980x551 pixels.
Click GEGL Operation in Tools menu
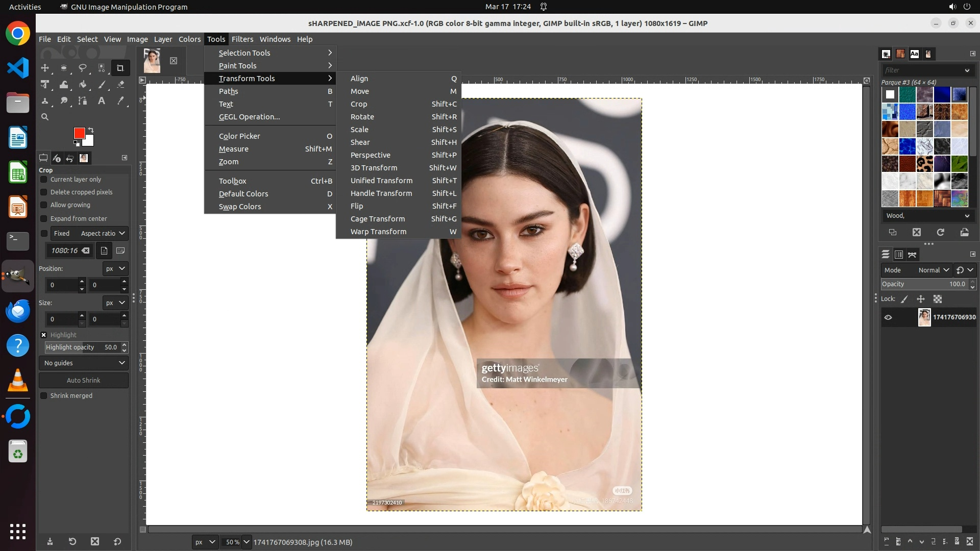click(x=249, y=117)
